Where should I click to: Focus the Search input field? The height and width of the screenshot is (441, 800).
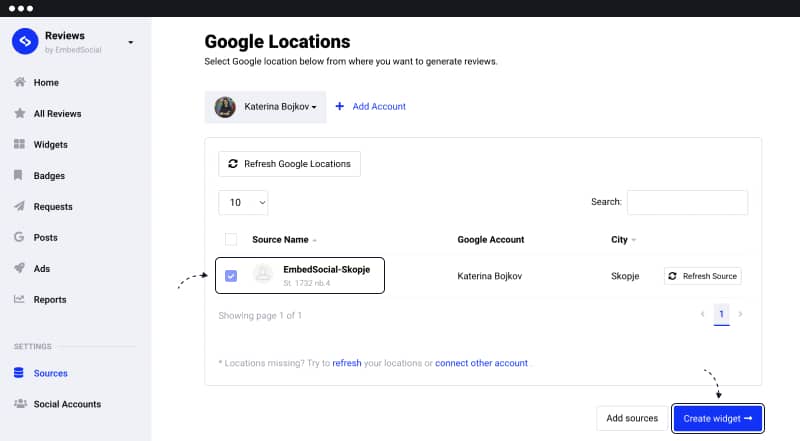click(687, 203)
